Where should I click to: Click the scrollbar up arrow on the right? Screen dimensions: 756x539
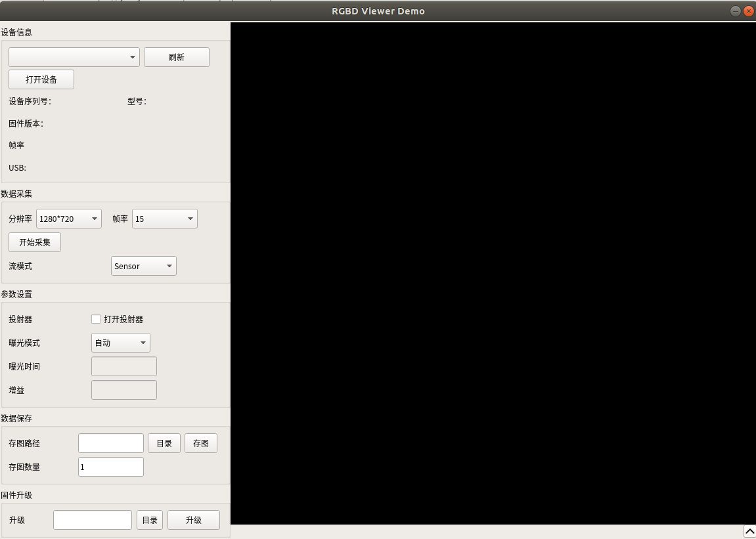pos(750,531)
